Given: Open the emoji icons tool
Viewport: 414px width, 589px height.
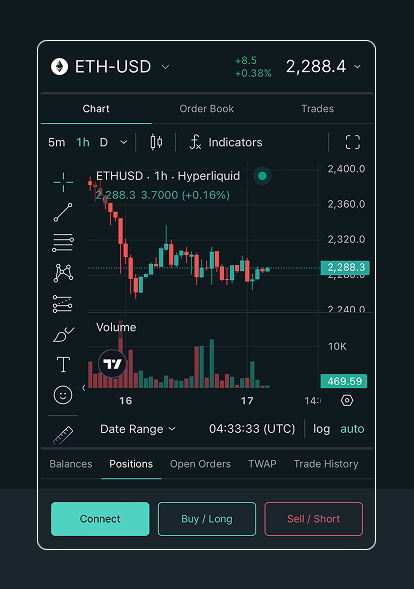Looking at the screenshot, I should (63, 395).
